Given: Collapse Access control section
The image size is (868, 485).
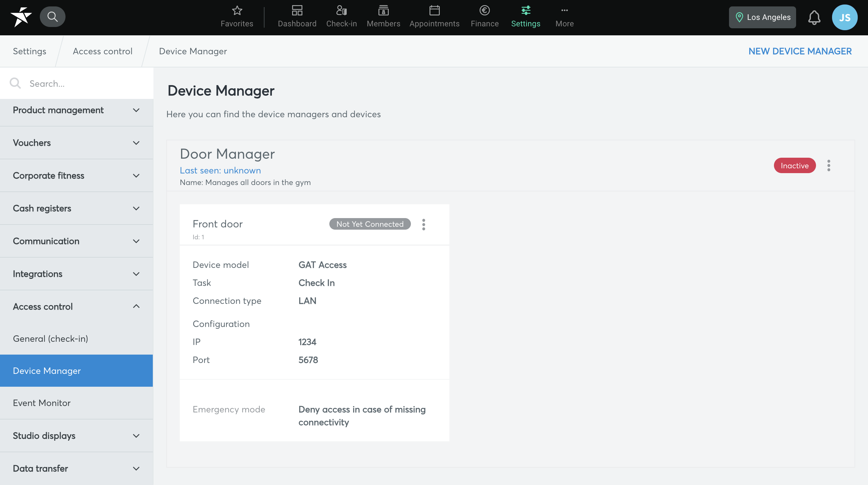Looking at the screenshot, I should (x=76, y=306).
